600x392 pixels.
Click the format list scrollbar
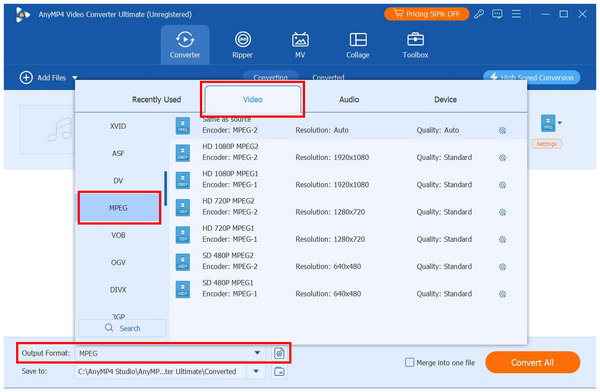(166, 188)
